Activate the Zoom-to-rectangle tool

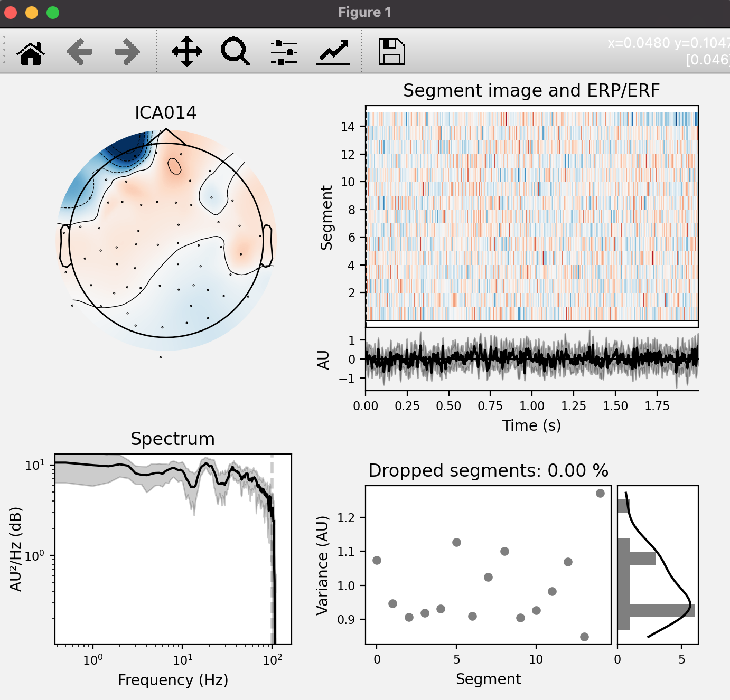[234, 51]
